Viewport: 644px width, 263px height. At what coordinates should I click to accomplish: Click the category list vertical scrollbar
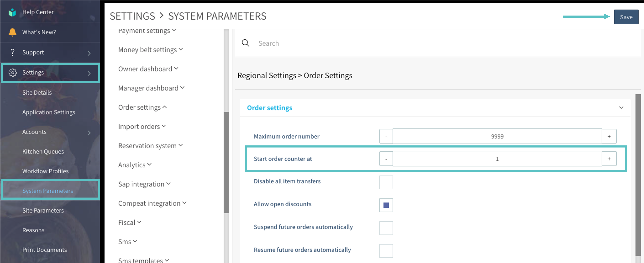(x=226, y=163)
